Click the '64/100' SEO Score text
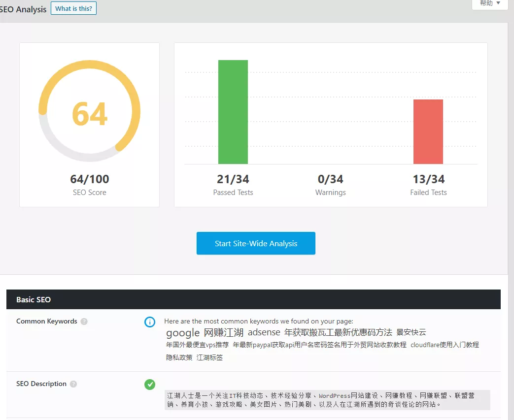Screen dimensions: 514x420 tap(90, 179)
